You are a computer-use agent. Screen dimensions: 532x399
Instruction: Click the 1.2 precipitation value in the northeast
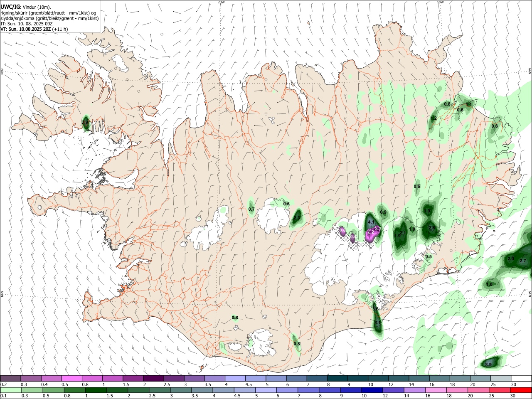(433, 118)
